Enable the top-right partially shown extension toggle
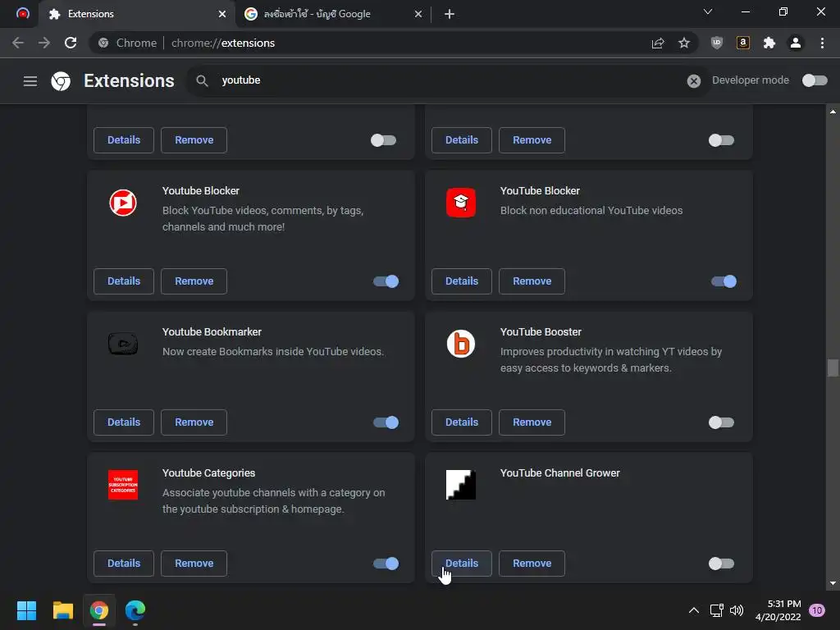 721,140
